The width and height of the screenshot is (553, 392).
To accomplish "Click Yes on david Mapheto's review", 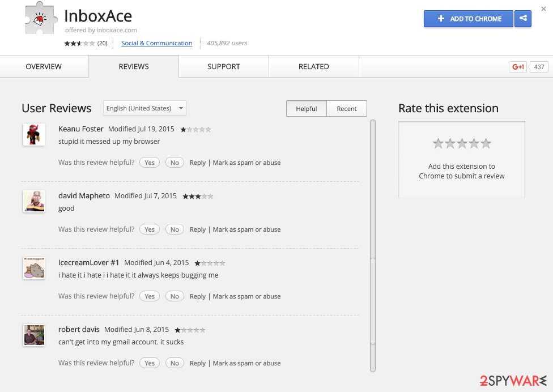I will click(x=150, y=229).
